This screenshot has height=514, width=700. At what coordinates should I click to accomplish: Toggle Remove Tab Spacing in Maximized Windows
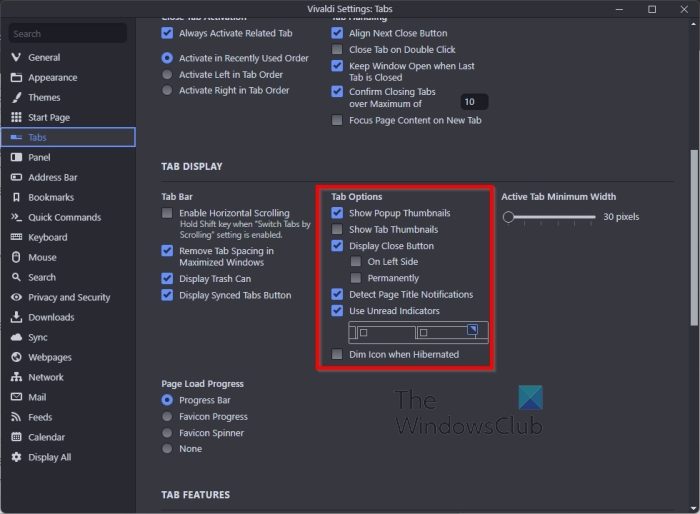167,251
